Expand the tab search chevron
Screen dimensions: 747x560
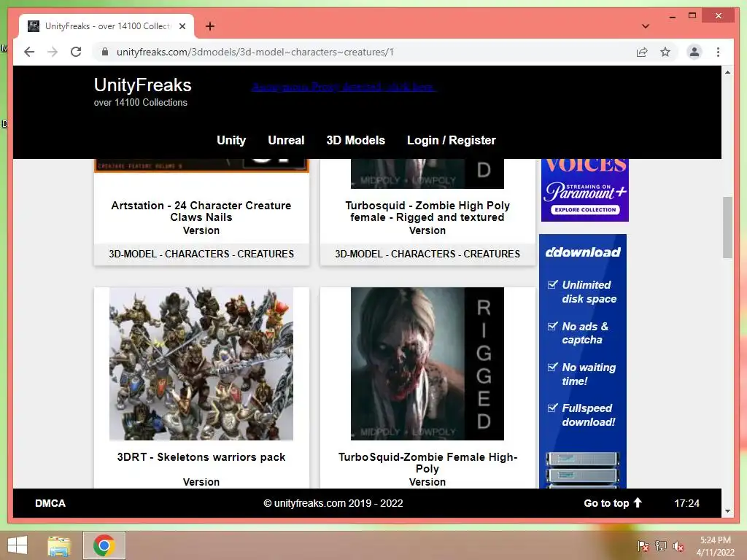(x=645, y=26)
